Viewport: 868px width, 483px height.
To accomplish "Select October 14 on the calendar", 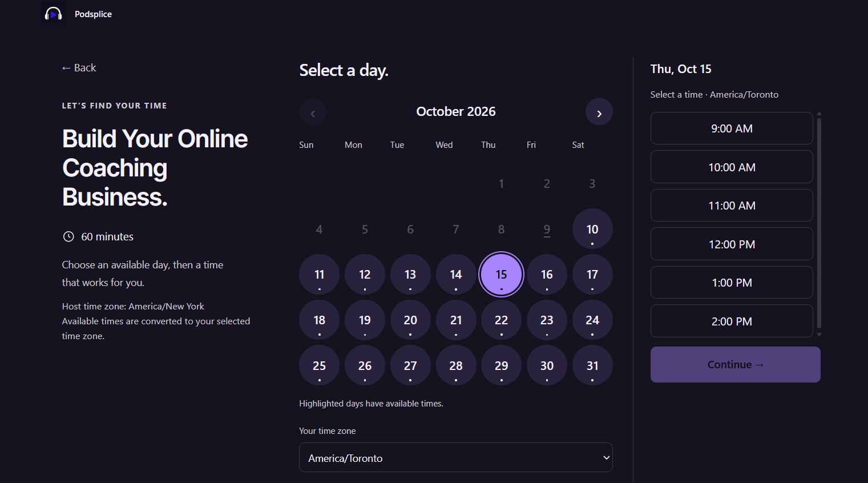I will coord(456,275).
